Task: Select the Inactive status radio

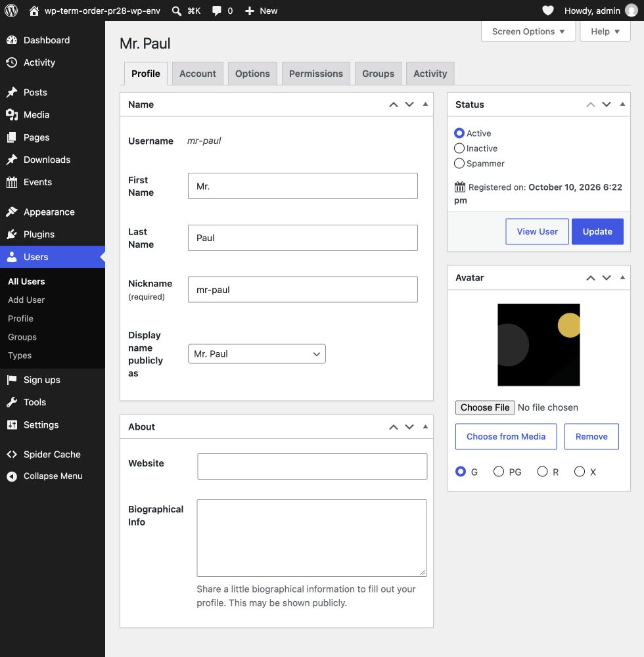Action: tap(459, 148)
